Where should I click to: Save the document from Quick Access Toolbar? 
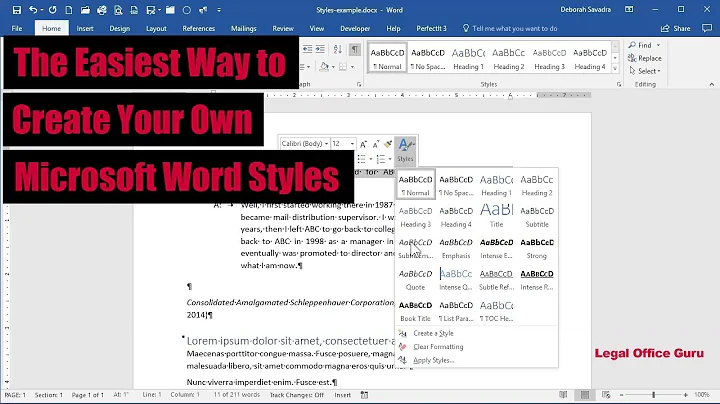pos(17,10)
